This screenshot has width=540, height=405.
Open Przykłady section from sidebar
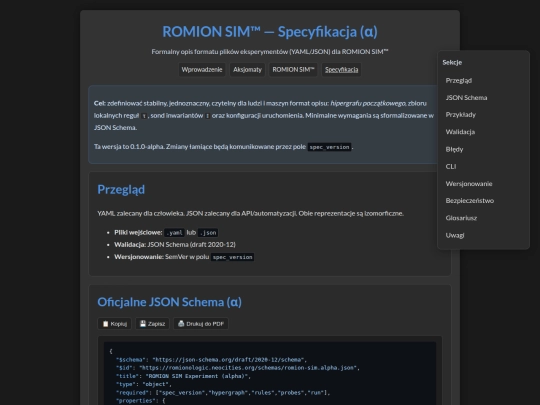[x=460, y=115]
